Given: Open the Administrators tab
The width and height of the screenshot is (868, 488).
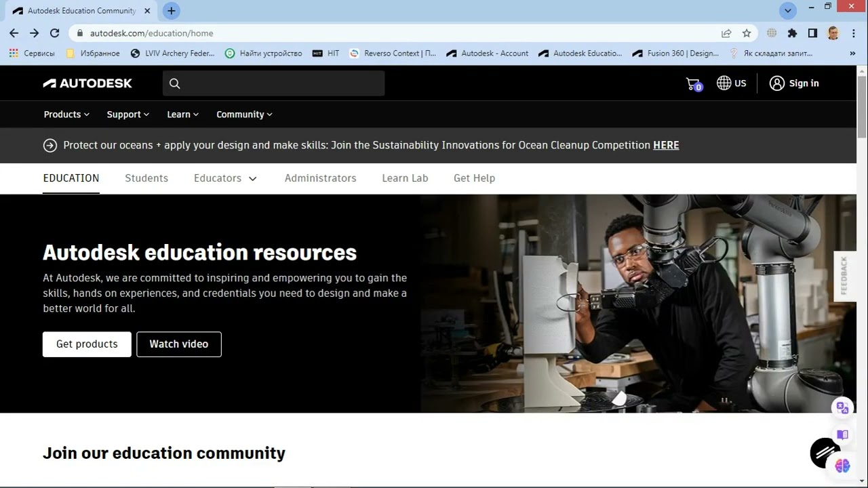Looking at the screenshot, I should (x=320, y=178).
